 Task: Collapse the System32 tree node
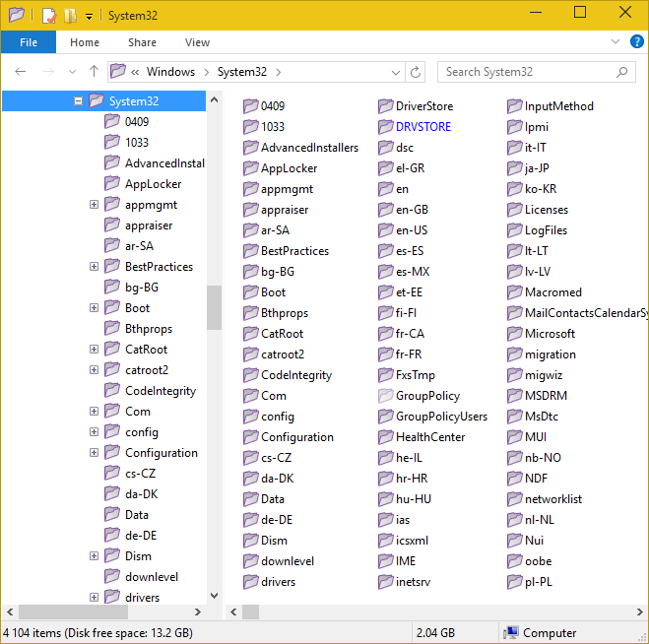(78, 100)
